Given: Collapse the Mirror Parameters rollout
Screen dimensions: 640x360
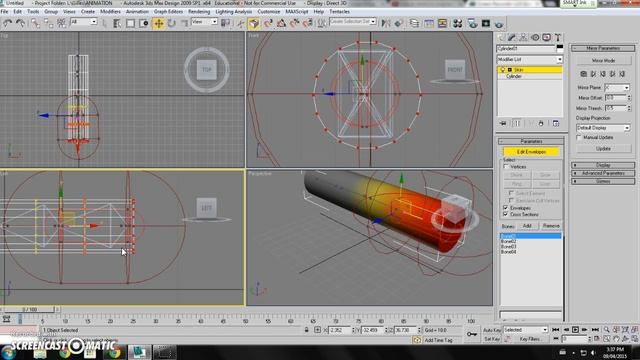Looking at the screenshot, I should click(603, 48).
